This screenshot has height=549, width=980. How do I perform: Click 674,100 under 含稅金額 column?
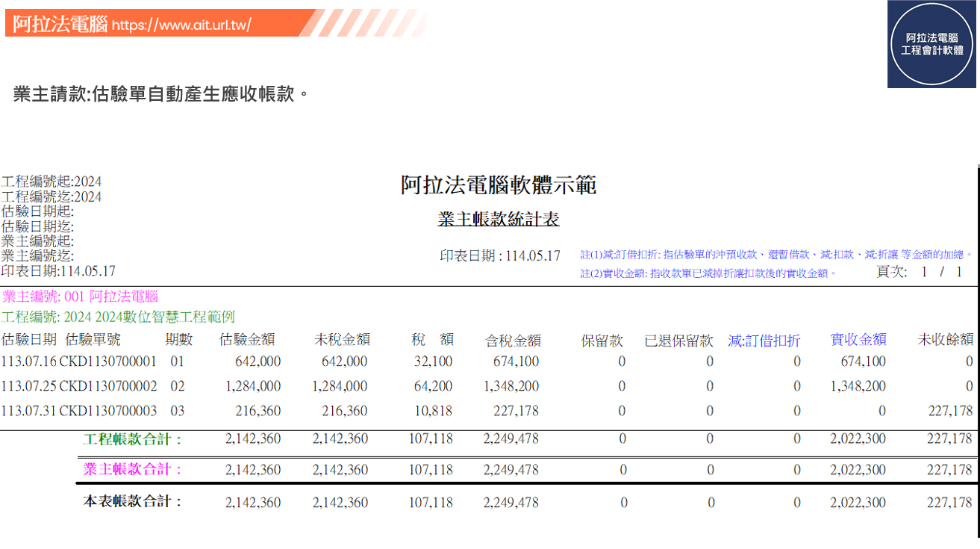coord(516,362)
